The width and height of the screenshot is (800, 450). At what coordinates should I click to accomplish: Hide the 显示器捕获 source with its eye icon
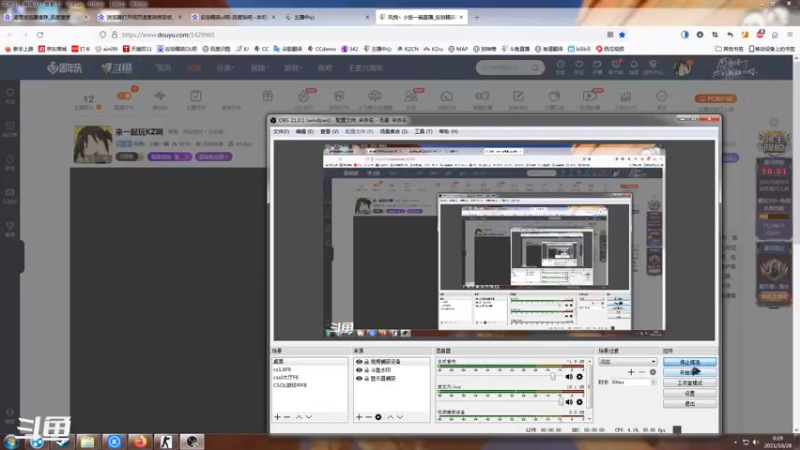click(x=359, y=379)
